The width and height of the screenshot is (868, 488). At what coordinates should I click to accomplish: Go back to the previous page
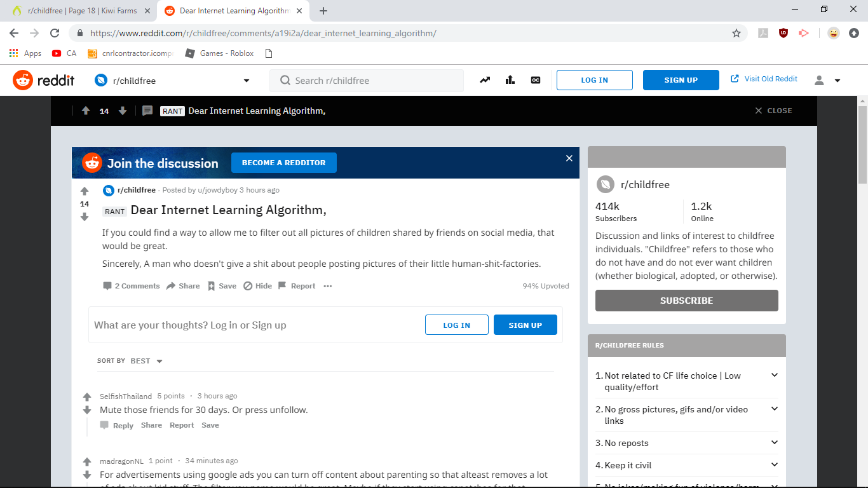point(14,33)
